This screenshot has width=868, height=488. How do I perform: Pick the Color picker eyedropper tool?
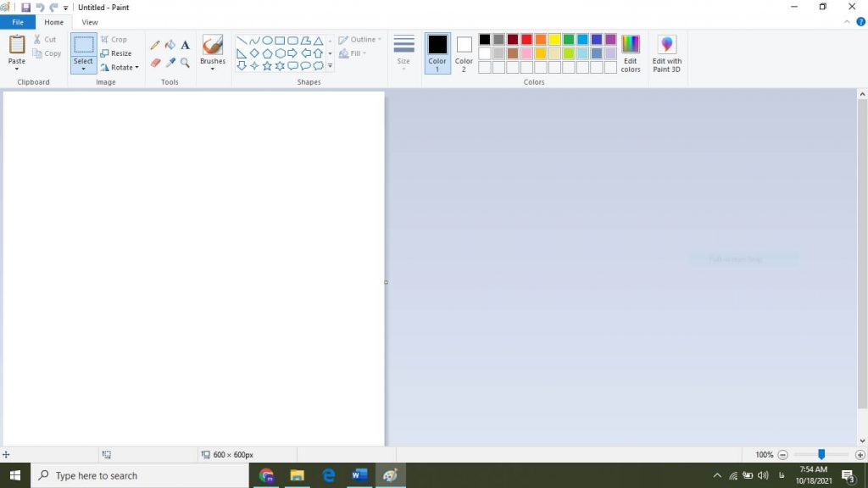coord(170,63)
